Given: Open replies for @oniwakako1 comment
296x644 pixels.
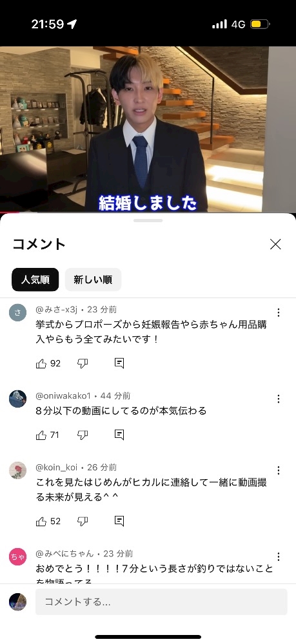Looking at the screenshot, I should click(x=119, y=435).
